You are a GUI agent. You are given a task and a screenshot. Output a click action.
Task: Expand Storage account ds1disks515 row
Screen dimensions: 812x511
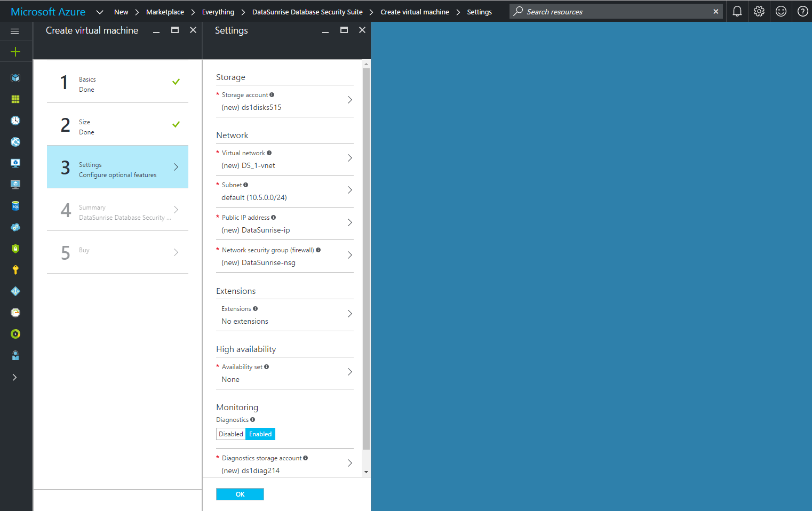[285, 101]
